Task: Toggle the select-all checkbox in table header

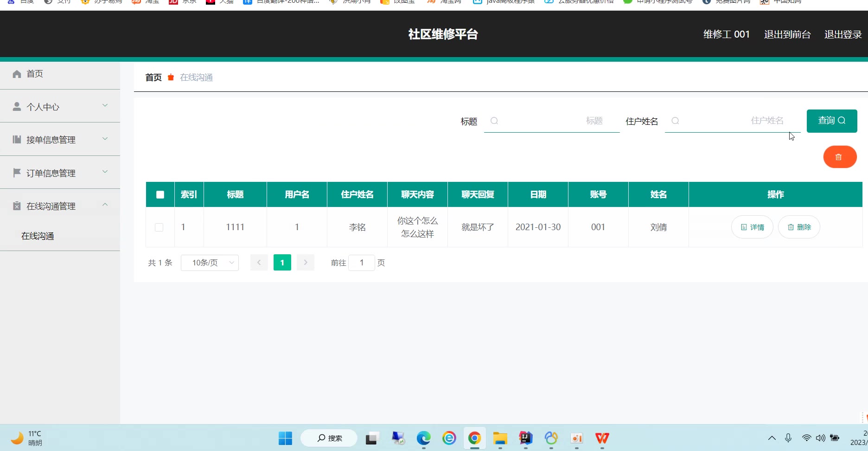Action: (x=160, y=194)
